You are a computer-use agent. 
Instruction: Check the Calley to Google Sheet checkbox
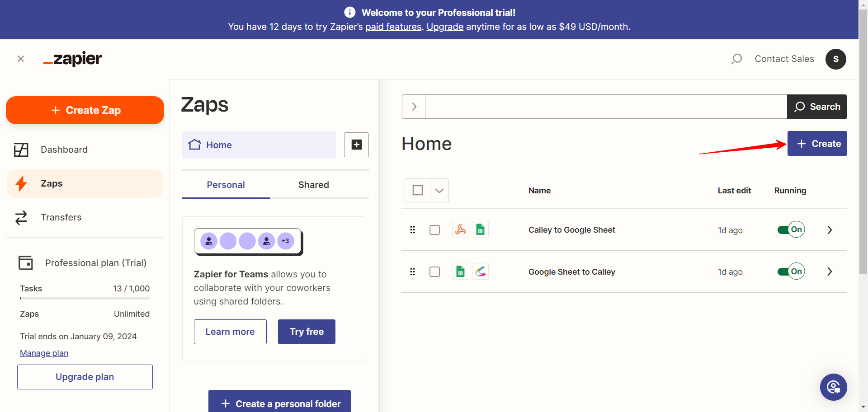coord(434,230)
